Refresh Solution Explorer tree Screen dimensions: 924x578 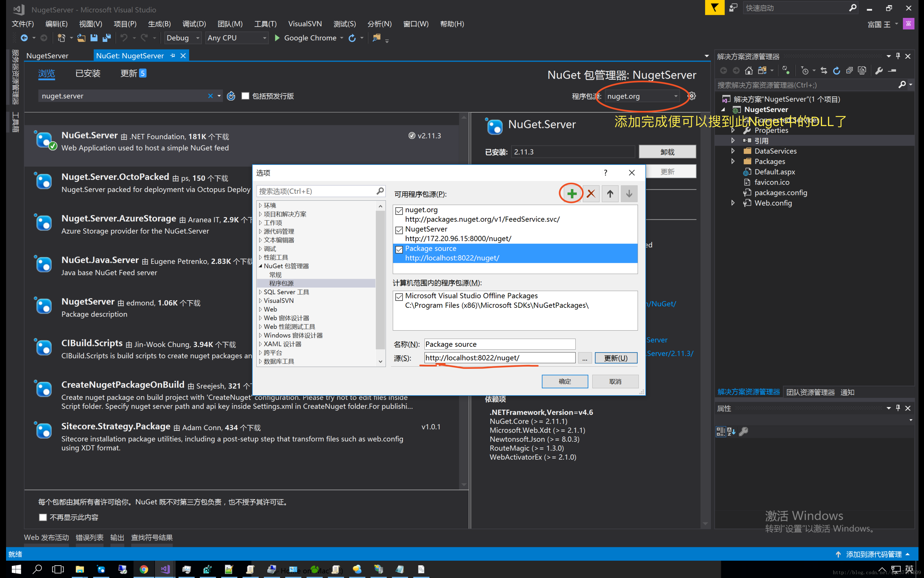837,70
